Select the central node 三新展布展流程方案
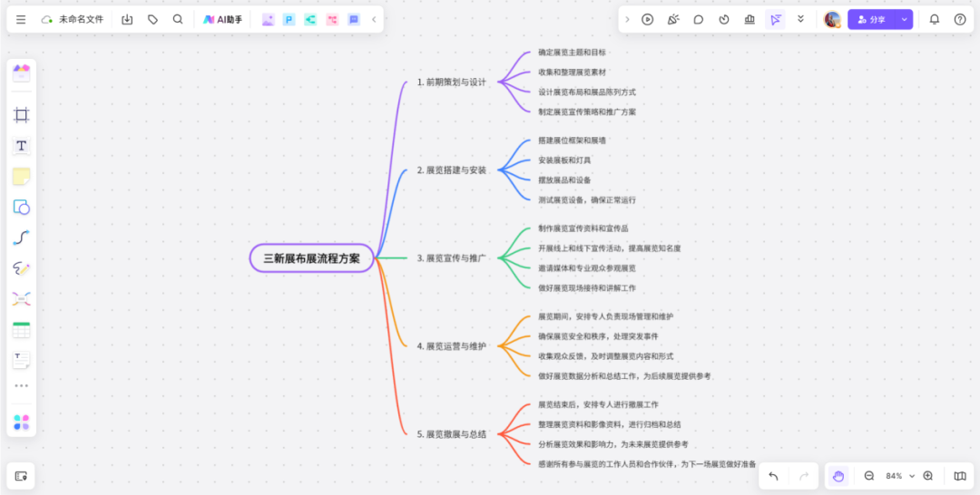This screenshot has width=980, height=495. click(x=312, y=258)
